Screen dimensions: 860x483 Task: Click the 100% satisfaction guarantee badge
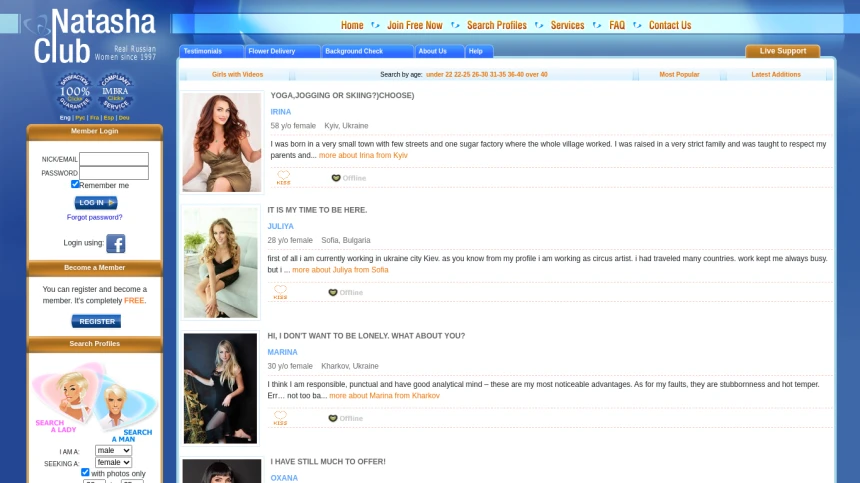[75, 93]
